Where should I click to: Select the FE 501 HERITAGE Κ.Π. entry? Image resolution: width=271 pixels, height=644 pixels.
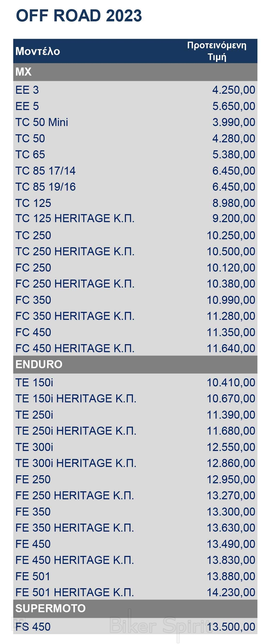[75, 592]
